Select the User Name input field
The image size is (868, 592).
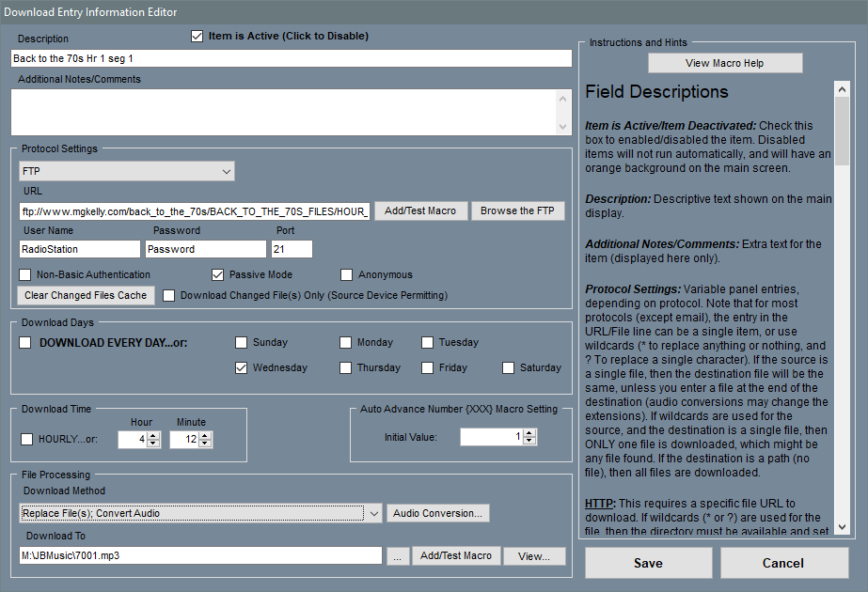click(80, 249)
